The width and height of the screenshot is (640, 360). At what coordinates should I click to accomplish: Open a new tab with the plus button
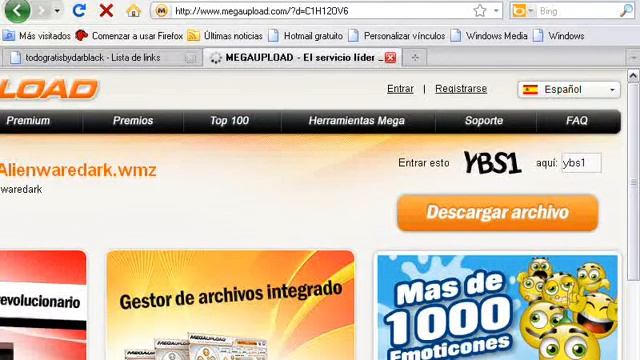point(415,58)
